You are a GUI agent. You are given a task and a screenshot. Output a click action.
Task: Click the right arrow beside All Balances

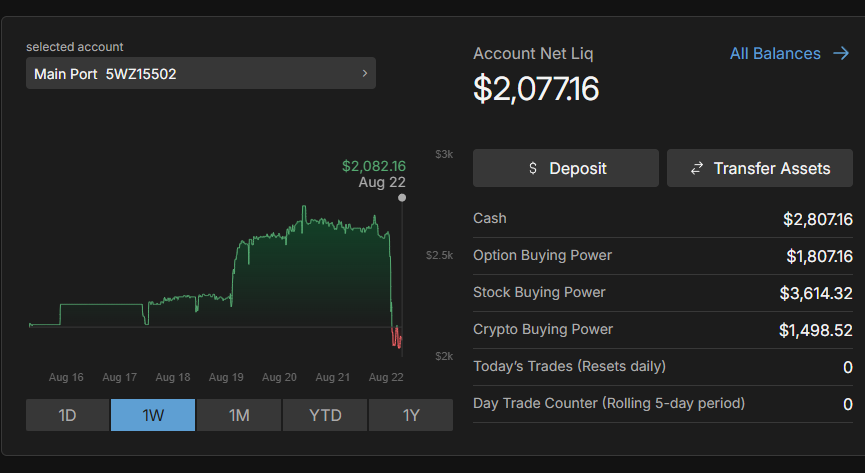tap(841, 54)
